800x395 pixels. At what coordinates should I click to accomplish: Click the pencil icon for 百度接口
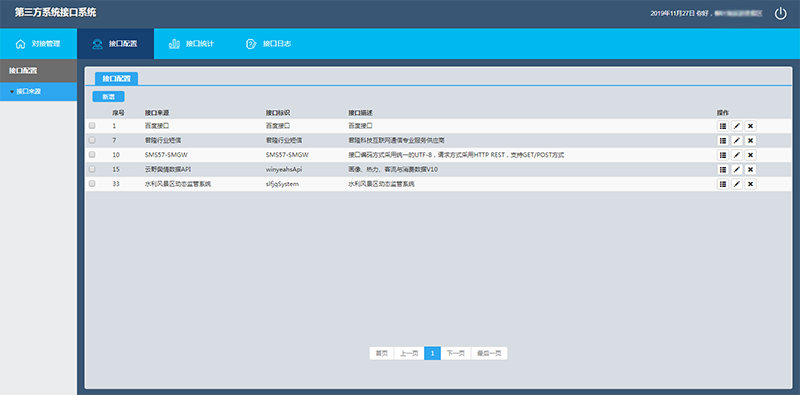tap(736, 126)
